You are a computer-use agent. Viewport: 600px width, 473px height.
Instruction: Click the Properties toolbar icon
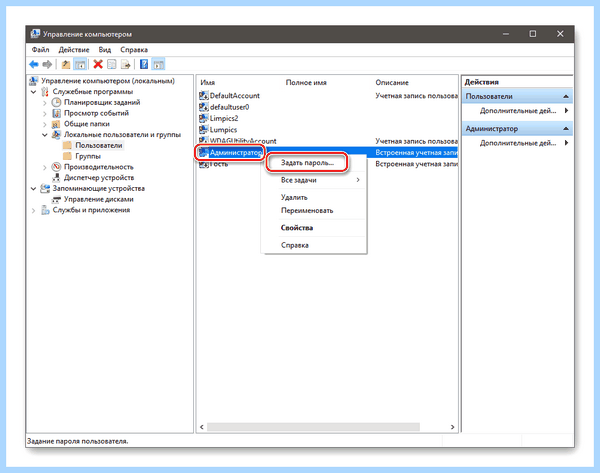pyautogui.click(x=111, y=64)
